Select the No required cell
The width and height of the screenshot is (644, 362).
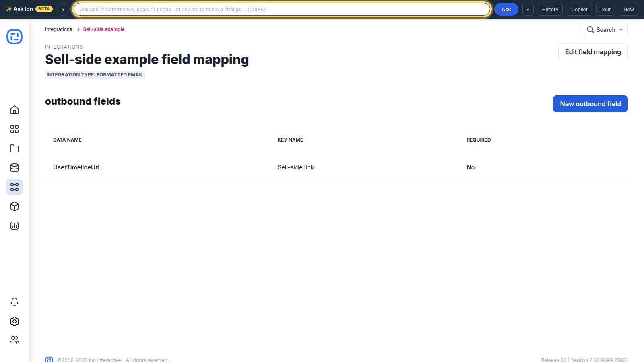[x=471, y=167]
